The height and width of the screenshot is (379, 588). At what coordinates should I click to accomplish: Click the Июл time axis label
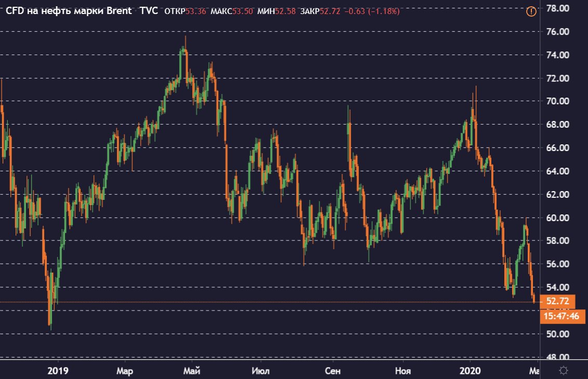pyautogui.click(x=261, y=371)
